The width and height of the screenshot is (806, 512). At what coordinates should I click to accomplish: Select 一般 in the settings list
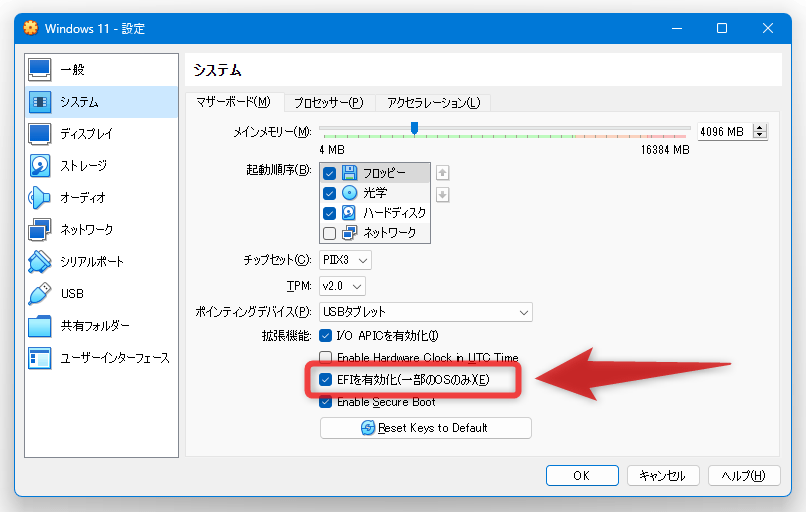point(101,70)
